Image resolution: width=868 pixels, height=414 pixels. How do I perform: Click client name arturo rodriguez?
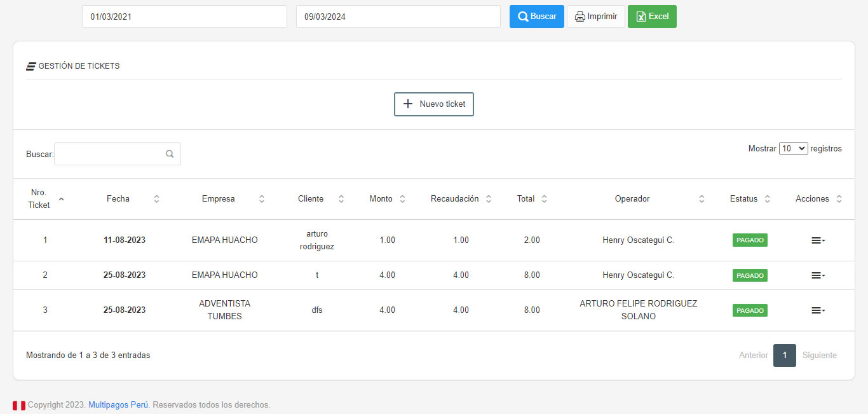(x=317, y=240)
